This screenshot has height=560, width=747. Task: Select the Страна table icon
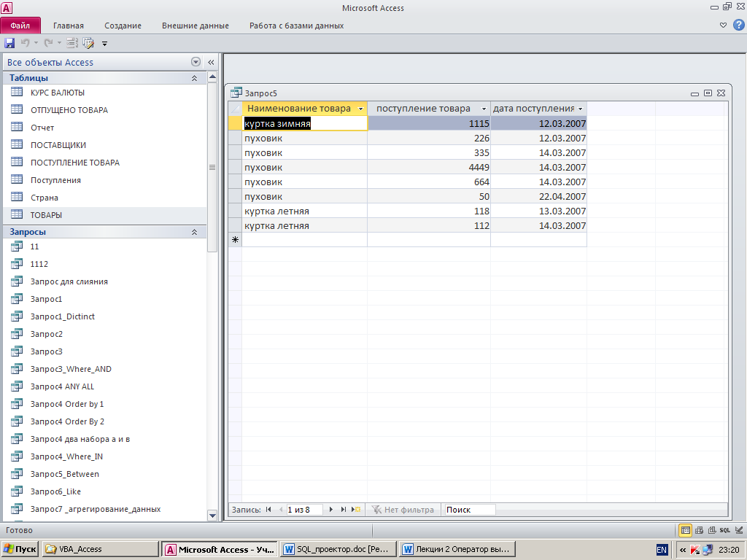[x=17, y=197]
